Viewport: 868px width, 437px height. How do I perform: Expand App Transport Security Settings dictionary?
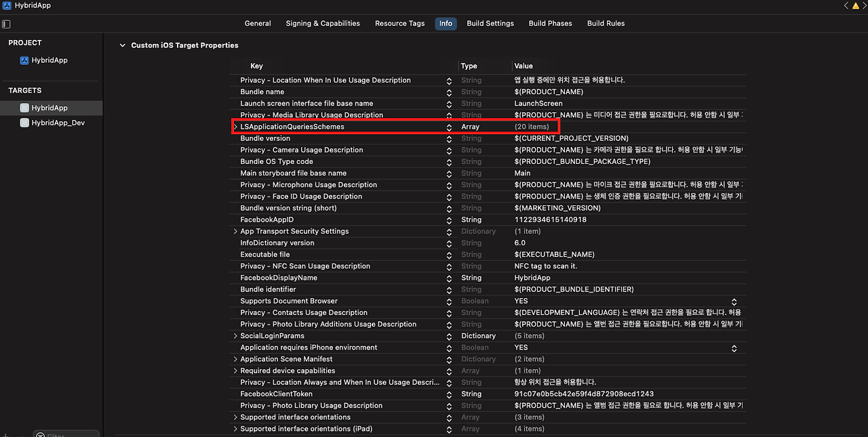(x=235, y=232)
